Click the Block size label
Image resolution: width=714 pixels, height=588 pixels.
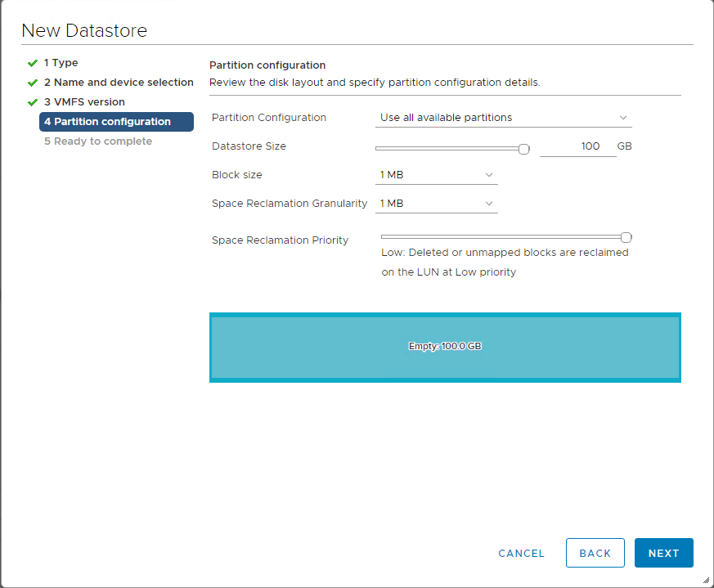(237, 175)
